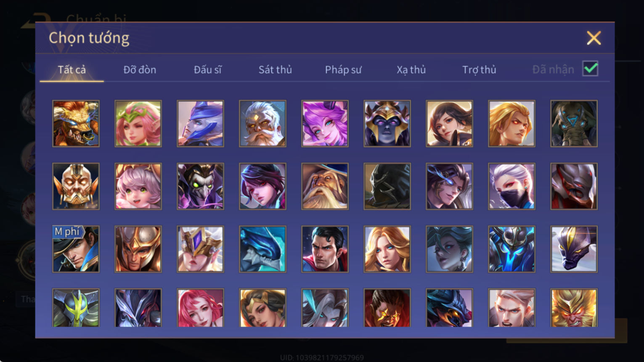Viewport: 644px width, 362px height.
Task: Select the white-bearded old man hero
Action: [x=262, y=124]
